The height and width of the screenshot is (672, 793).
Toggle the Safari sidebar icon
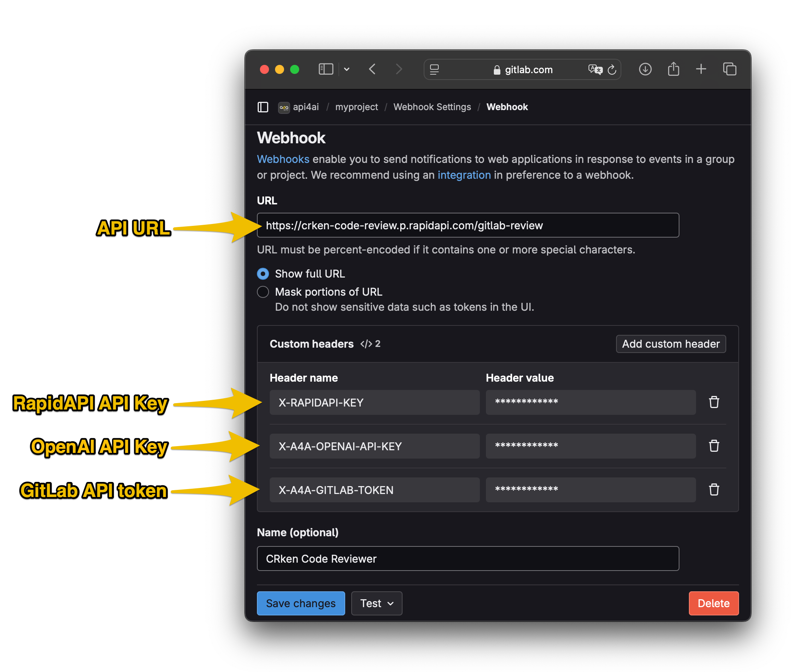coord(326,69)
